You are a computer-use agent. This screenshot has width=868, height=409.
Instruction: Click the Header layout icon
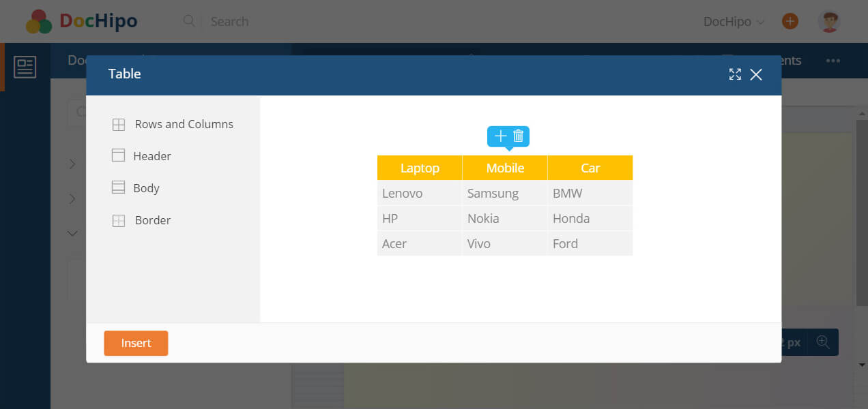click(118, 155)
